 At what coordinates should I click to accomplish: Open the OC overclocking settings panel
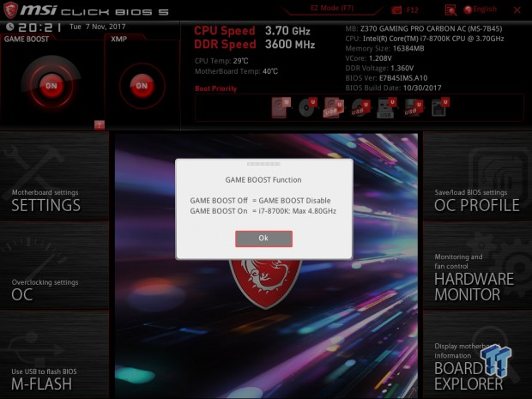[54, 266]
